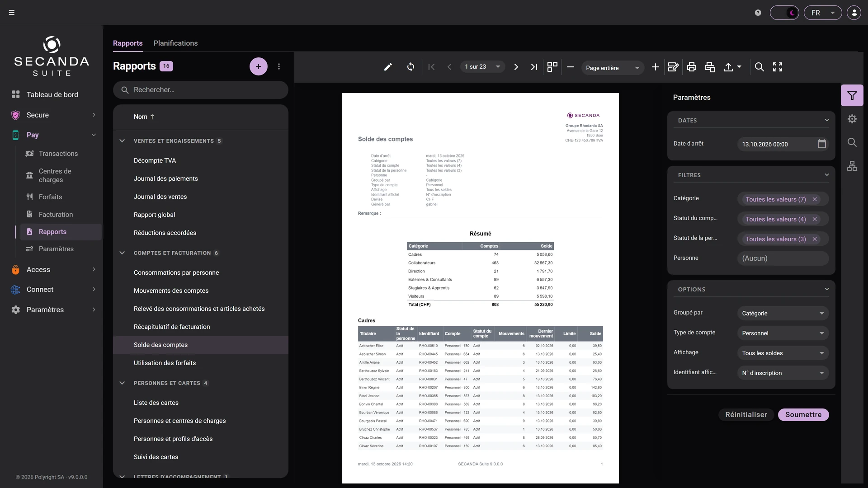Open Transactions in the Pay menu

58,154
